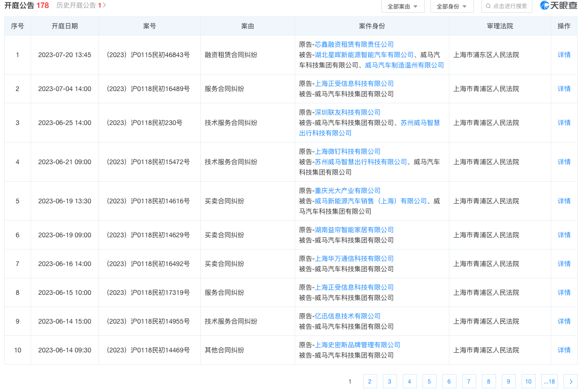Open the 全部身份 dropdown filter
This screenshot has width=580, height=392.
pyautogui.click(x=452, y=6)
